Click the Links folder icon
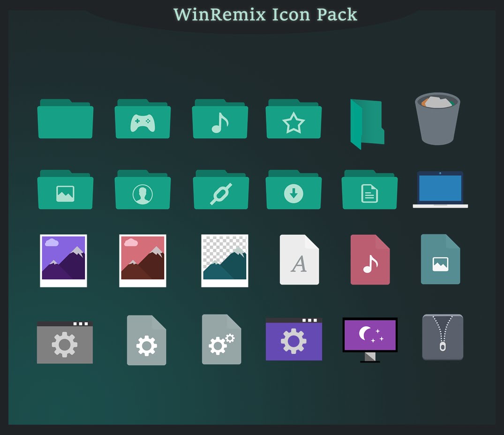Viewport: 504px width, 435px height. pyautogui.click(x=220, y=191)
